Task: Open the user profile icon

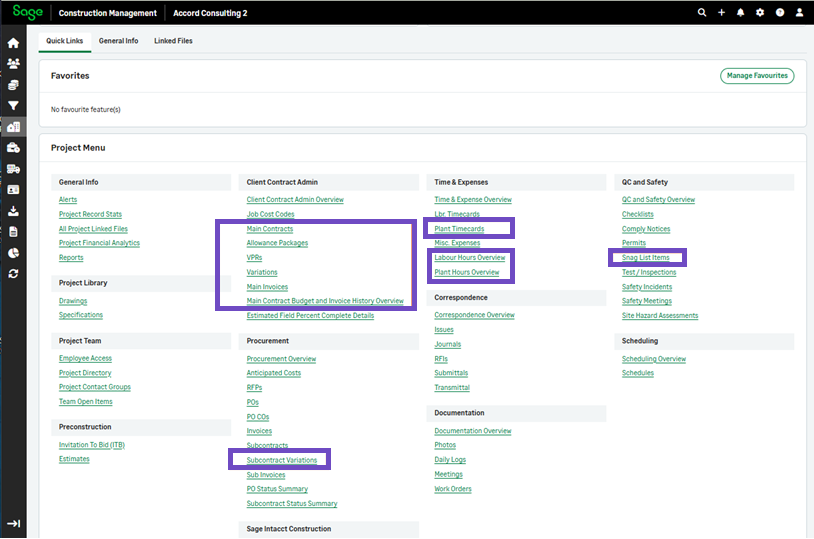Action: [x=799, y=13]
